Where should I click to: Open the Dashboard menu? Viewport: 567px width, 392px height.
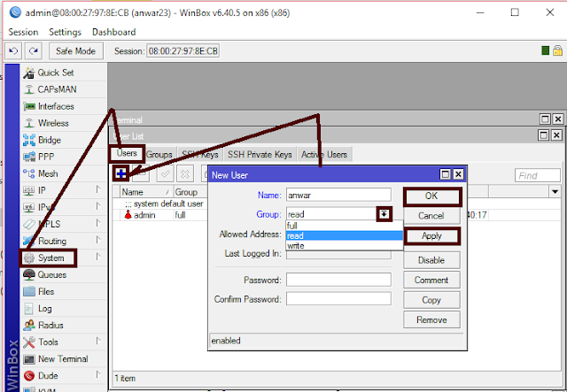coord(114,32)
